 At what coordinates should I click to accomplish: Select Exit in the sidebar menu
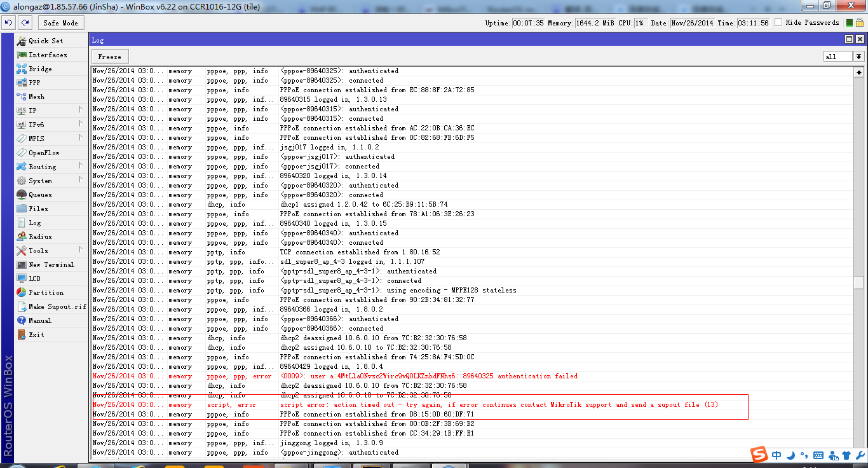pos(50,334)
